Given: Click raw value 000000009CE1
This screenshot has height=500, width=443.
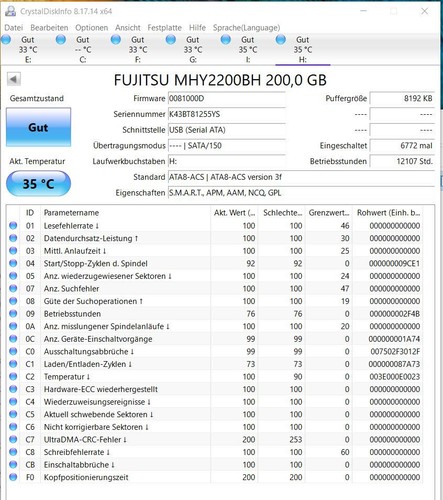Looking at the screenshot, I should tap(395, 263).
